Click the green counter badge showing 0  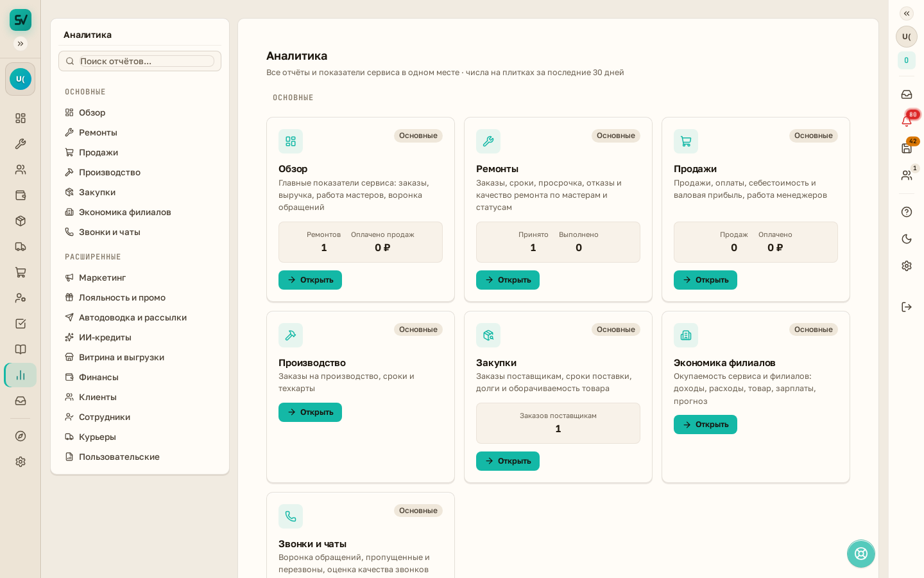click(x=906, y=60)
